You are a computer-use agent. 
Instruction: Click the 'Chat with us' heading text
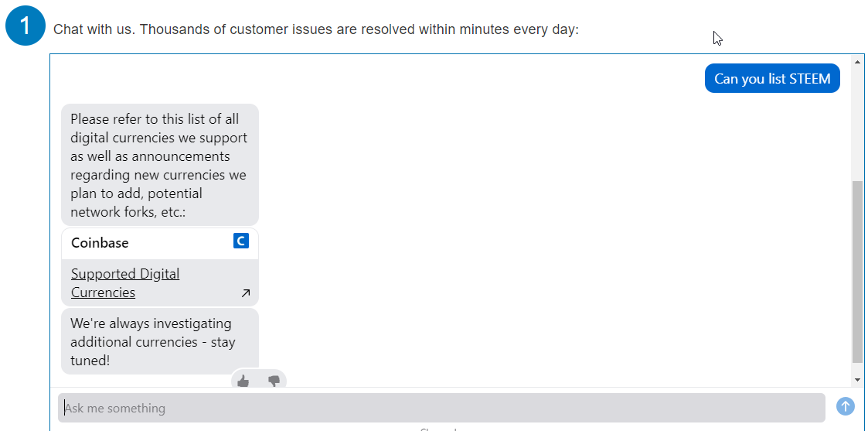[315, 29]
